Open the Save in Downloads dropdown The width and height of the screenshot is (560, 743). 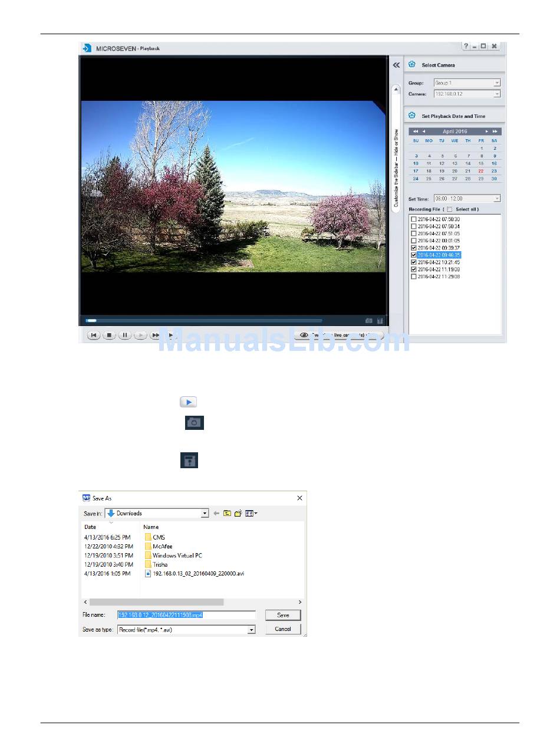coord(157,514)
